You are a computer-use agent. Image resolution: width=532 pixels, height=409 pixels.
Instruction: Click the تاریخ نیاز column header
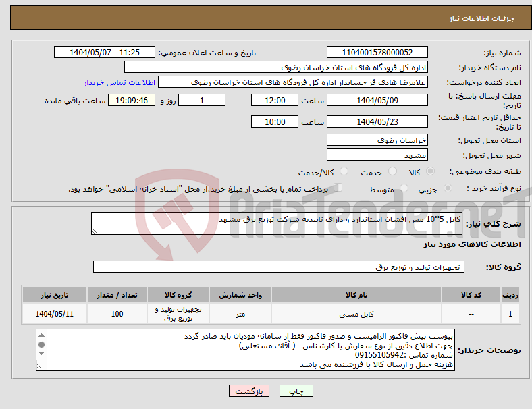[x=54, y=295]
